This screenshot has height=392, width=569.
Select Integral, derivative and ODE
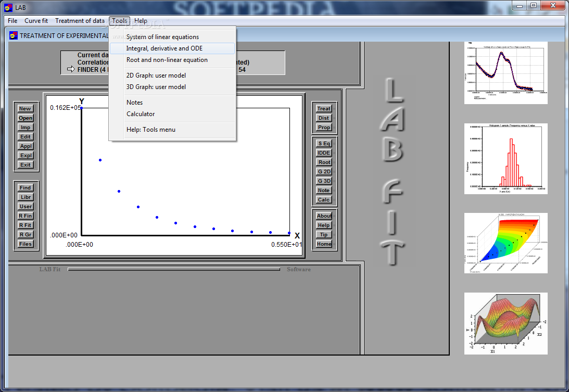(x=172, y=48)
